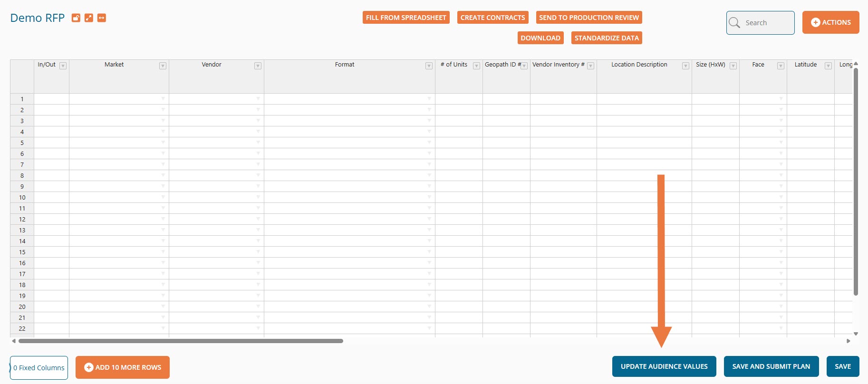This screenshot has height=384, width=868.
Task: Click the magnifier icon in Search box
Action: (734, 23)
